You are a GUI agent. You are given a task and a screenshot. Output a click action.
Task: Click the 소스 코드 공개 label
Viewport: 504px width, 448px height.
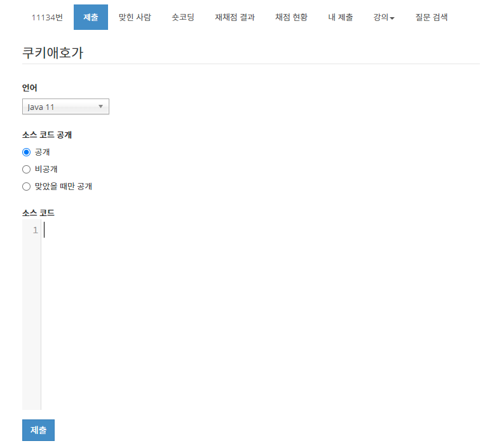(47, 135)
